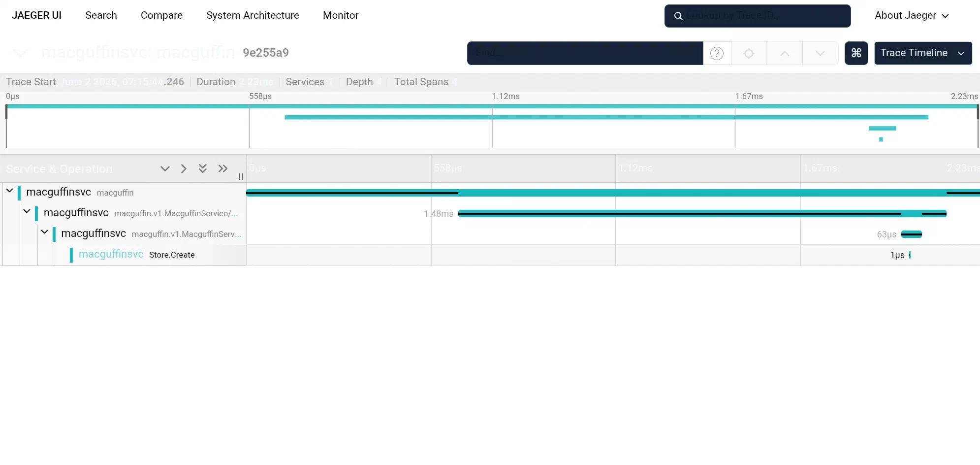Open the Search menu item
The image size is (980, 465).
[x=101, y=15]
